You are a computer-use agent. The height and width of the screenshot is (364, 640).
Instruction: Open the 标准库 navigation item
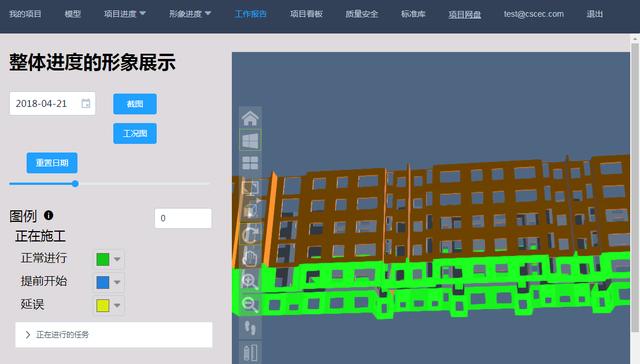[x=413, y=14]
